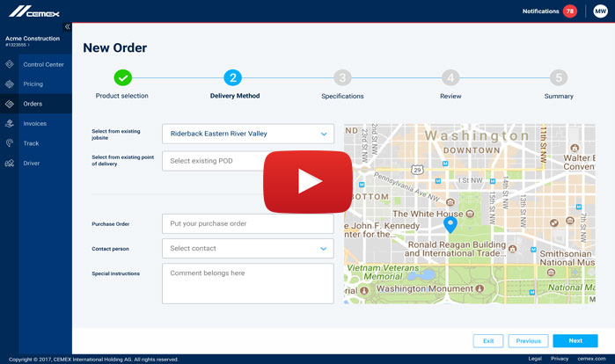Image resolution: width=615 pixels, height=364 pixels.
Task: Click the CEMEX logo
Action: pos(34,11)
